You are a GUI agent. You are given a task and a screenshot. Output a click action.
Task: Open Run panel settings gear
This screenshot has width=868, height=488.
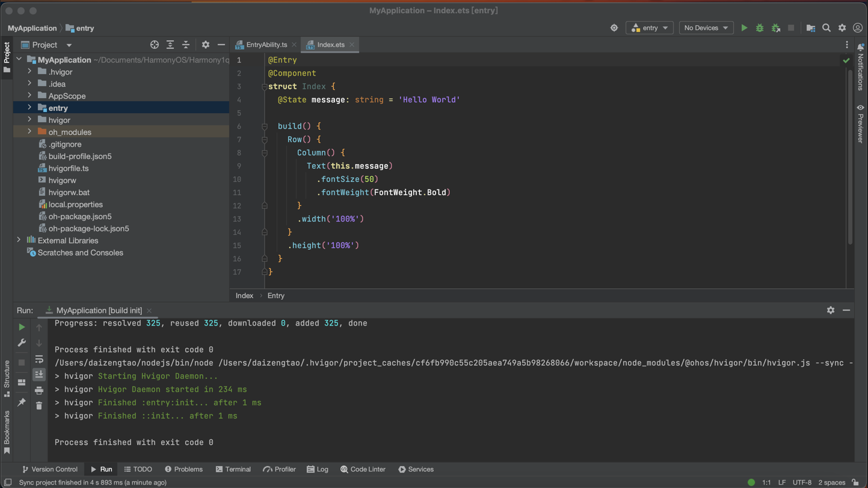[x=831, y=310]
